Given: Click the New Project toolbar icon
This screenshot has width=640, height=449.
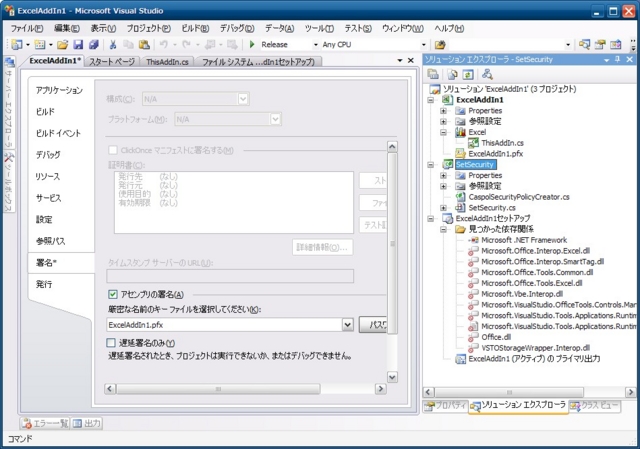Looking at the screenshot, I should pos(17,44).
